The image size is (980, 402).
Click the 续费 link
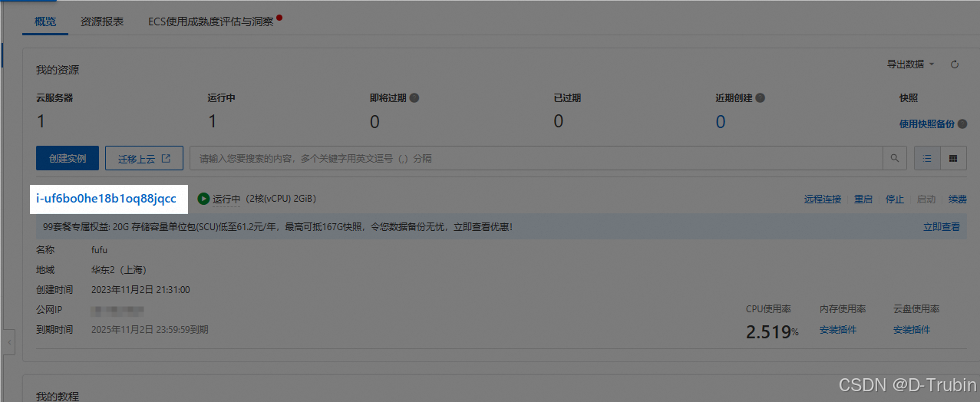point(957,199)
